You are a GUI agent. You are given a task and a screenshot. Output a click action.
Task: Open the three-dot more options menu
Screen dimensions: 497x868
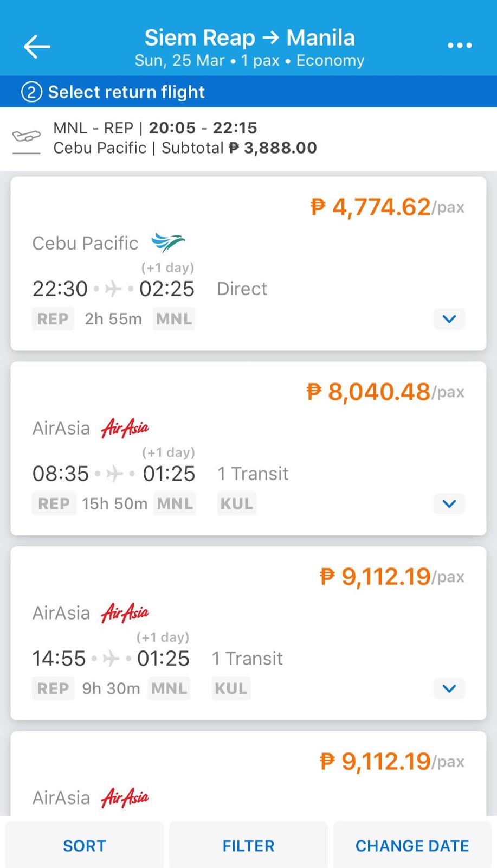460,46
